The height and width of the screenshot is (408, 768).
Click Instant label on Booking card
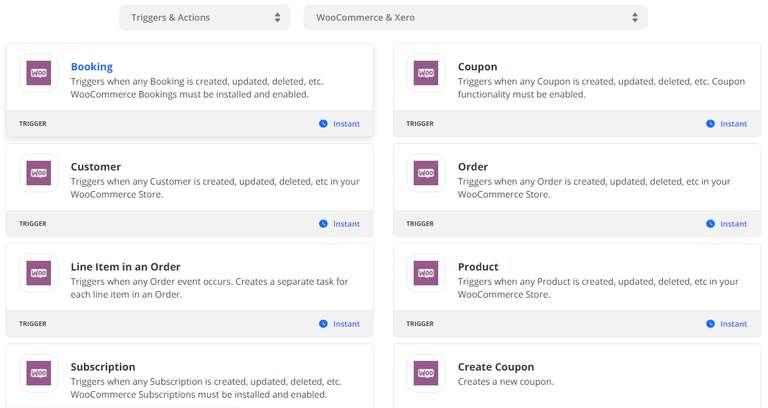tap(346, 124)
